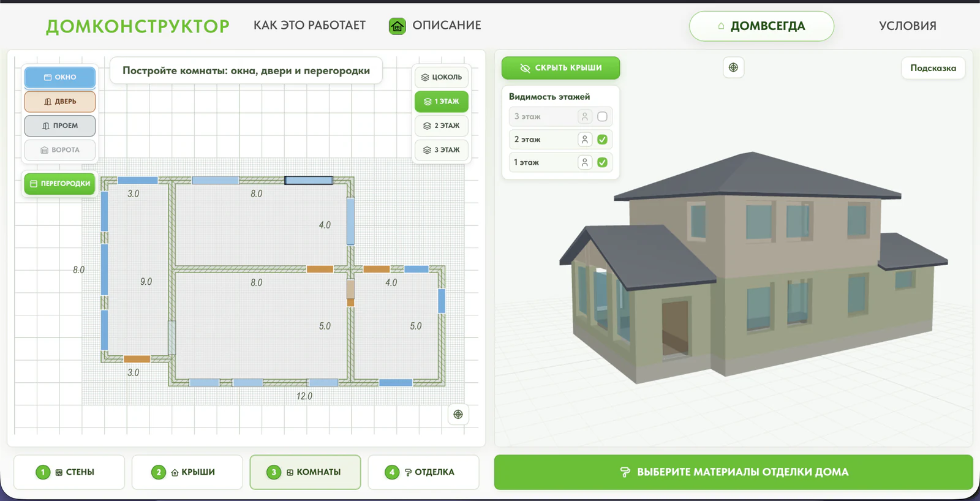Viewport: 980px width, 501px height.
Task: Open step 4 ОТДЕЛКА
Action: [423, 472]
